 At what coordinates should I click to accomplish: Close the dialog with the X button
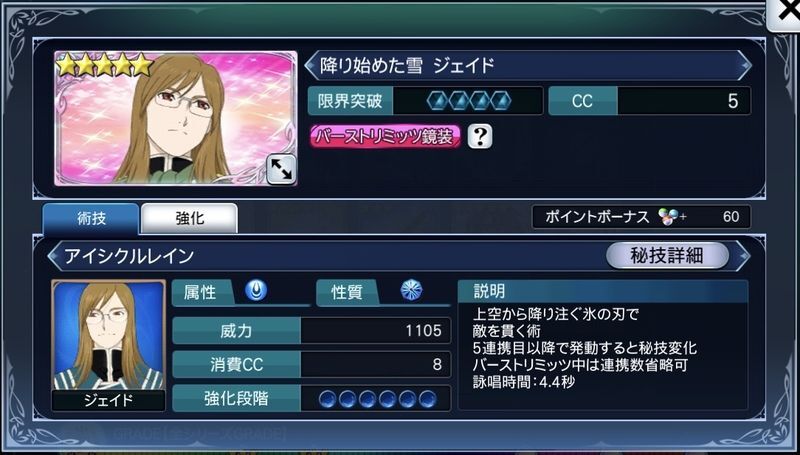pos(787,13)
